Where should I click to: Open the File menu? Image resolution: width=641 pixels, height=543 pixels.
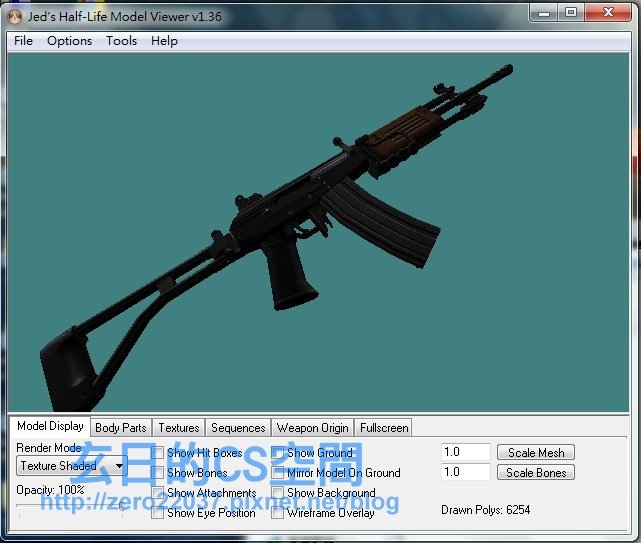(23, 41)
